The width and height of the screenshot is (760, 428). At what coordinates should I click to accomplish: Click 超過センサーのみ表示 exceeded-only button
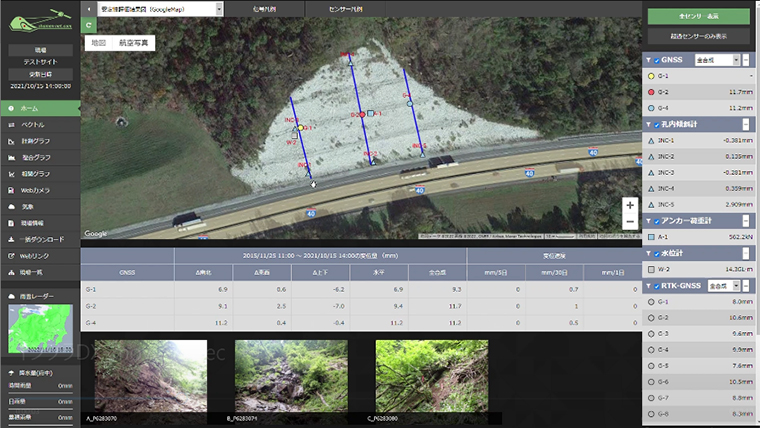point(698,36)
